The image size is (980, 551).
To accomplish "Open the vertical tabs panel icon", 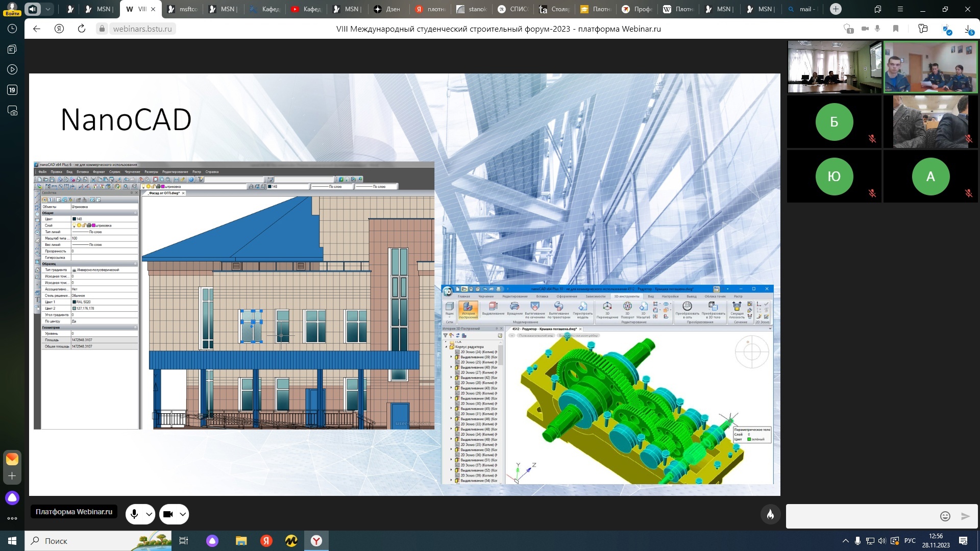I will coord(878,9).
